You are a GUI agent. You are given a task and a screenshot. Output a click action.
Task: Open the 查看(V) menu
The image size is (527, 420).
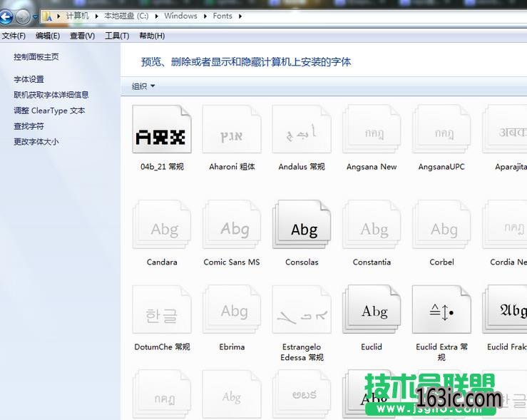82,36
